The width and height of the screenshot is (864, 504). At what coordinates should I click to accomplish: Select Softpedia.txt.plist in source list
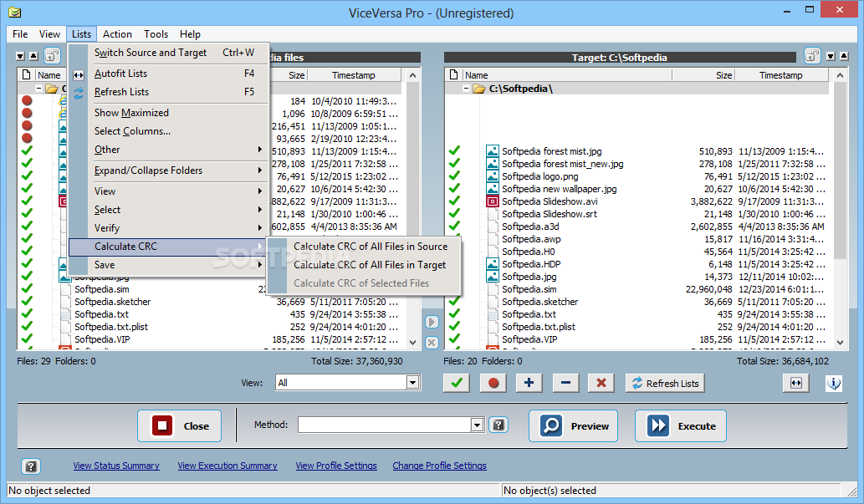pyautogui.click(x=111, y=327)
